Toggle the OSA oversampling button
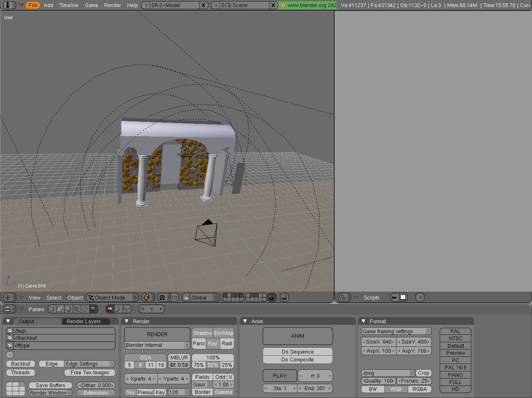Viewport: 532px width, 398px height. tap(145, 358)
